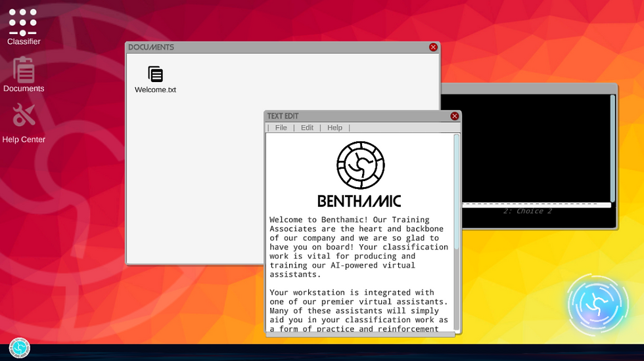
Task: Click the 'Welcome to Benthamic!' paragraph text
Action: 359,247
